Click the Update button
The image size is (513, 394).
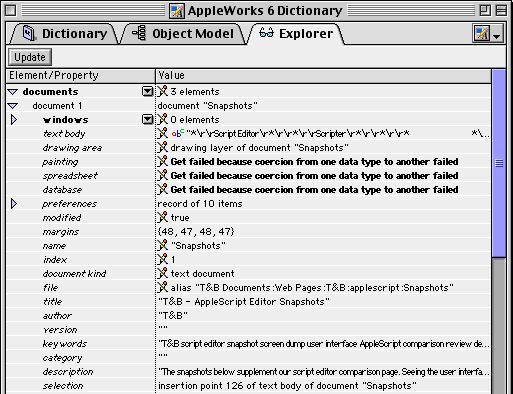pos(30,57)
